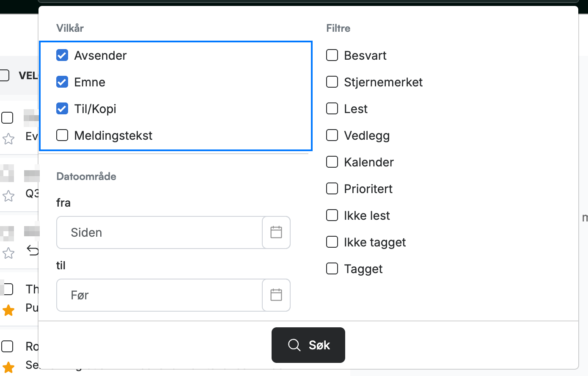
Task: Open the calendar picker for the fra date
Action: tap(276, 232)
